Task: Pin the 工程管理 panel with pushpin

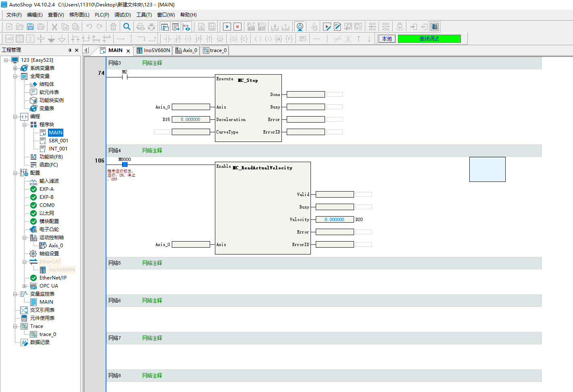Action: tap(70, 50)
